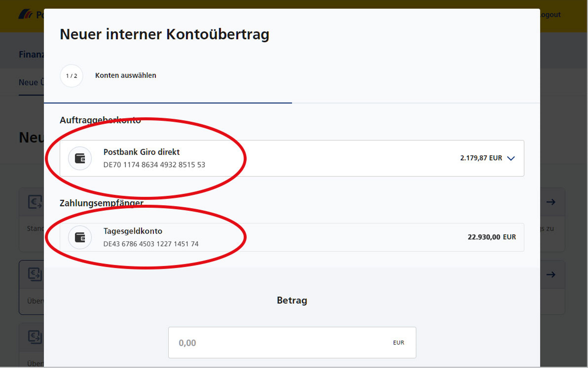Expand the Auftraggeberkonto dropdown chevron
The width and height of the screenshot is (588, 368).
coord(511,158)
